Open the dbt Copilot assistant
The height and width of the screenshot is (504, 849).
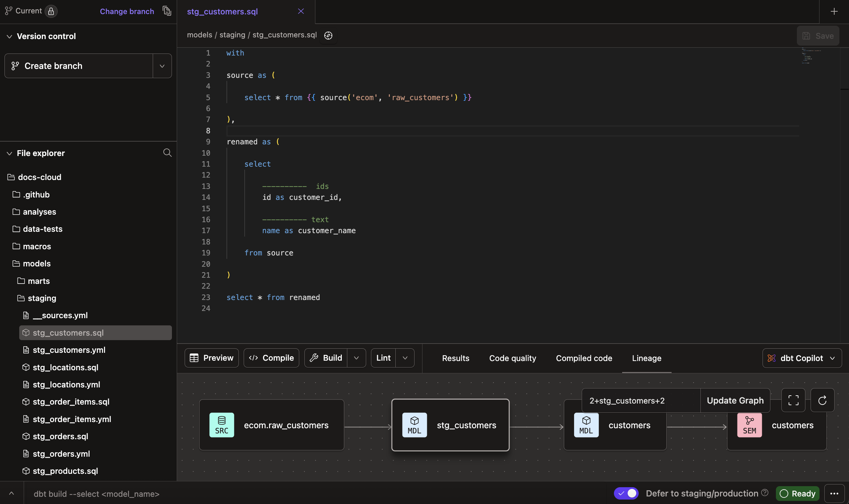[x=801, y=358]
